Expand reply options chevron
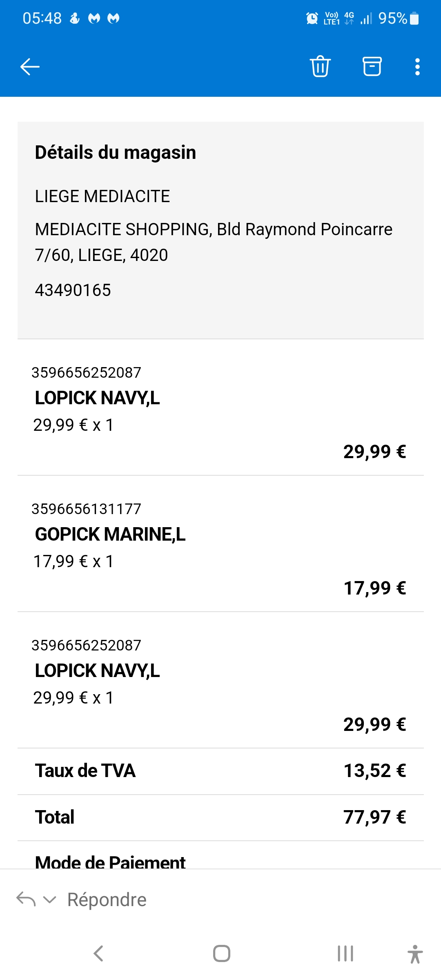The height and width of the screenshot is (980, 441). coord(49,900)
